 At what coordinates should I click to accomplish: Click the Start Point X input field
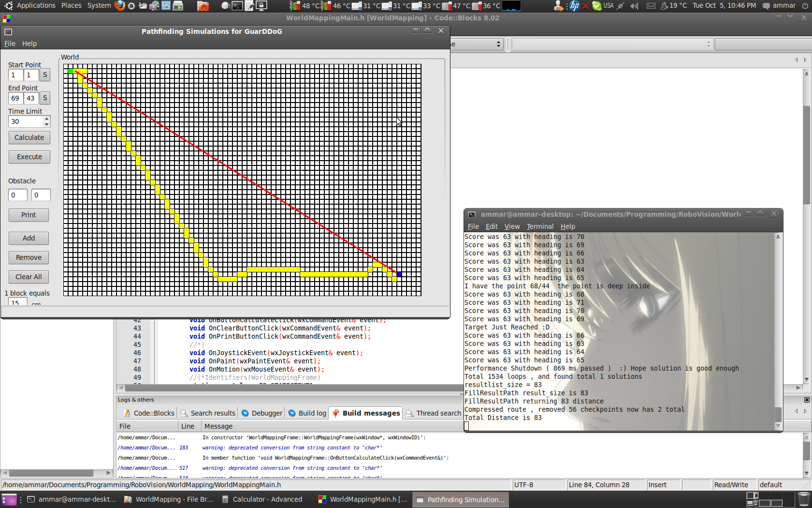coord(15,75)
